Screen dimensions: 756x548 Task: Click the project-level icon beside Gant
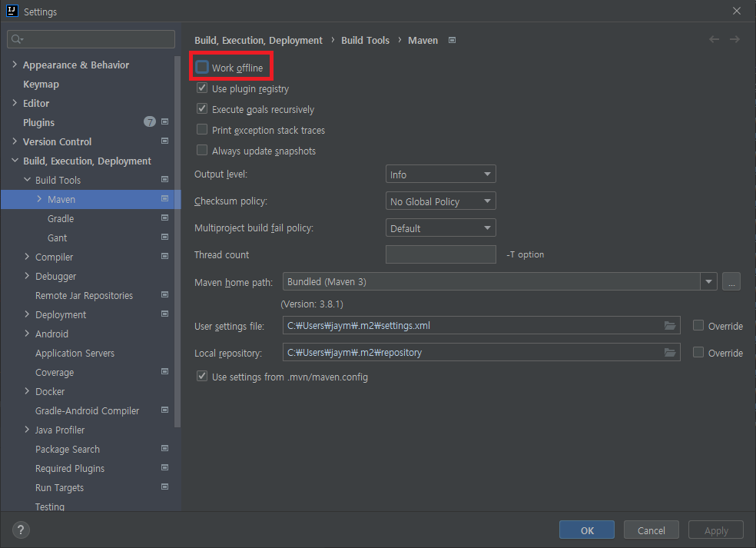click(165, 237)
